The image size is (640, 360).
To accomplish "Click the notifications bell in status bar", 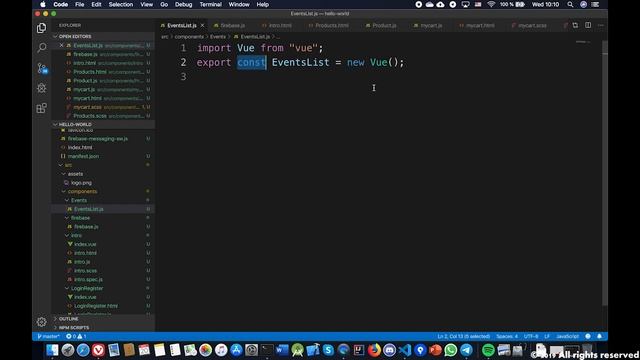I will pyautogui.click(x=599, y=336).
